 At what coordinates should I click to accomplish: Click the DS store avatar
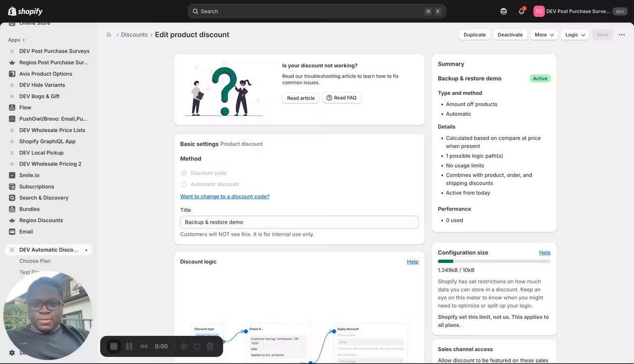pyautogui.click(x=539, y=11)
